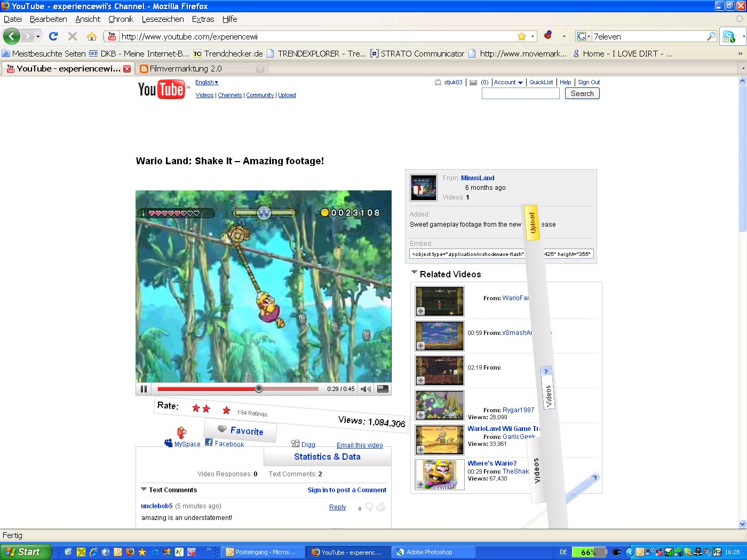The height and width of the screenshot is (560, 747).
Task: Open the Windows Start menu
Action: [26, 552]
